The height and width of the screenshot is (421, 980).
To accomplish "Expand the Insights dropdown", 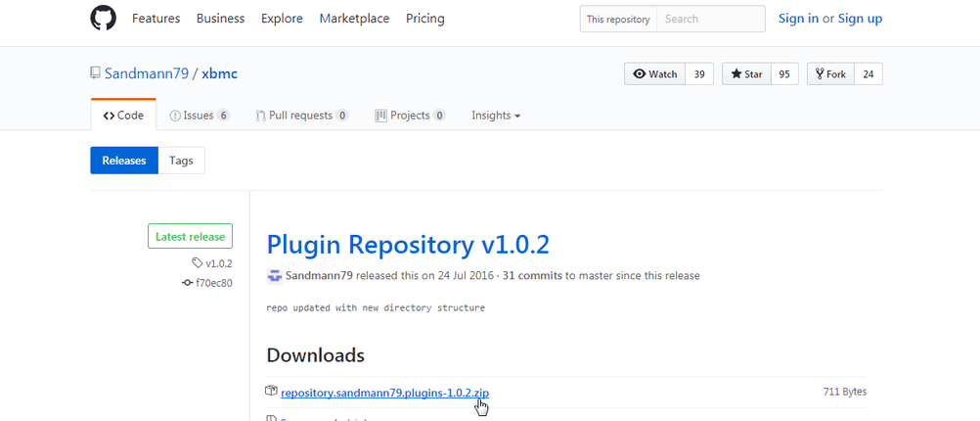I will tap(495, 116).
